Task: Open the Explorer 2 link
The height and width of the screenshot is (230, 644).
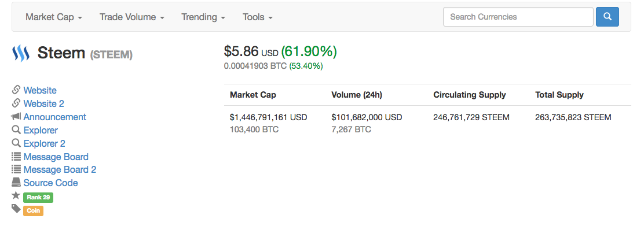Action: (x=45, y=143)
